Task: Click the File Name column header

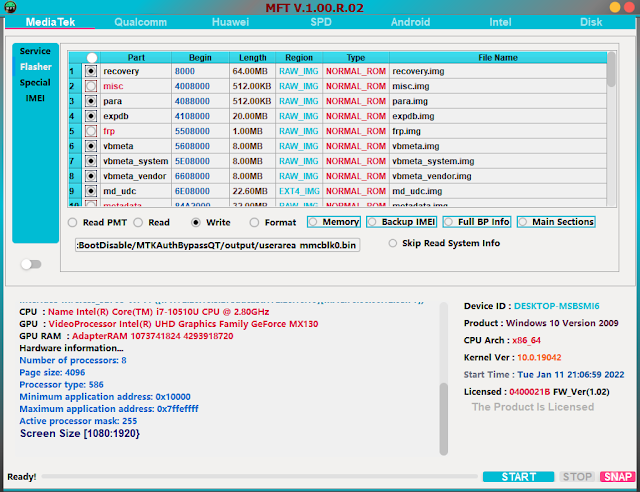Action: point(498,58)
